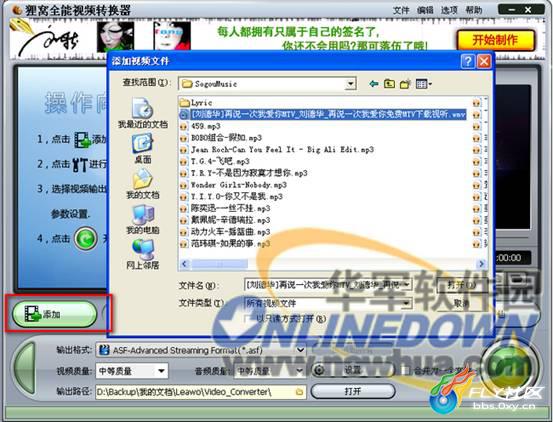
Task: Expand the output format (输出格式) ASF dropdown
Action: 300,350
